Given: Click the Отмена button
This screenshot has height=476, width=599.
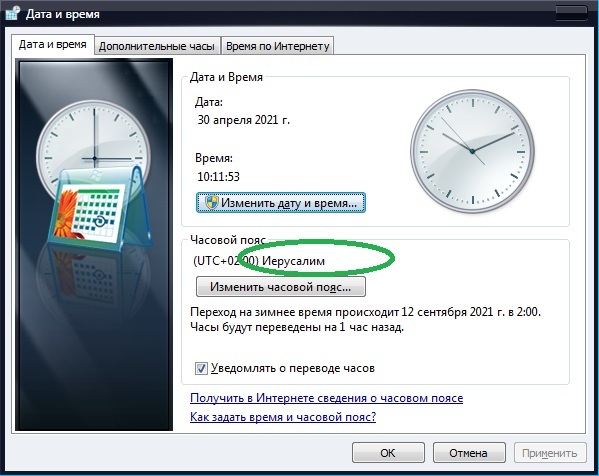Looking at the screenshot, I should pyautogui.click(x=469, y=453).
